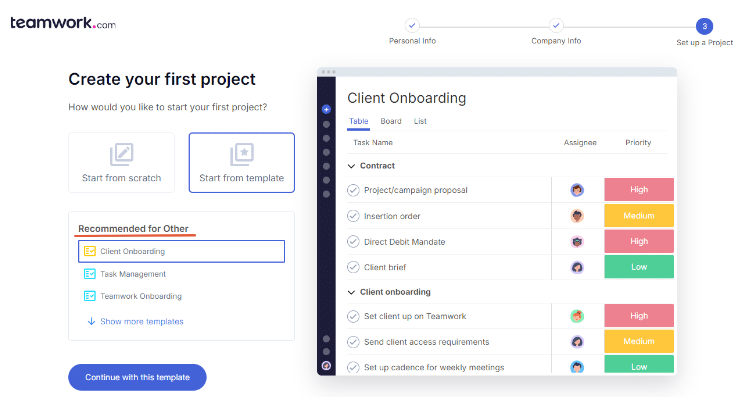Viewport: 741px width, 401px height.
Task: Click the blue plus icon in preview sidebar
Action: click(326, 109)
